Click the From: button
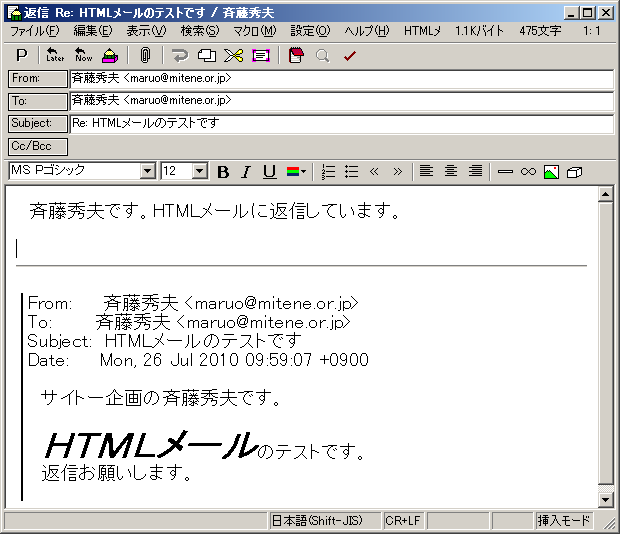The height and width of the screenshot is (534, 620). coord(38,79)
